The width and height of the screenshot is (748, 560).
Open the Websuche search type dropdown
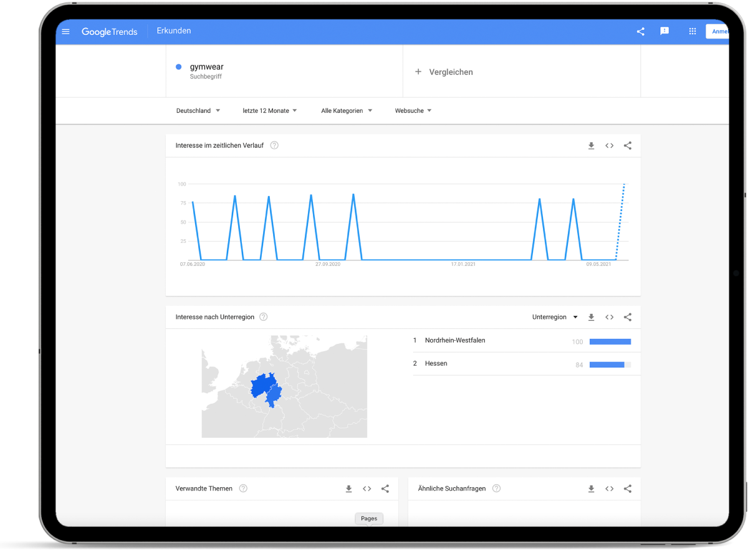413,111
